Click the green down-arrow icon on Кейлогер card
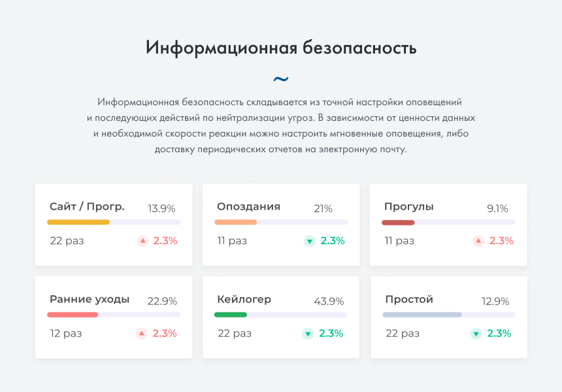The width and height of the screenshot is (562, 392). point(308,333)
